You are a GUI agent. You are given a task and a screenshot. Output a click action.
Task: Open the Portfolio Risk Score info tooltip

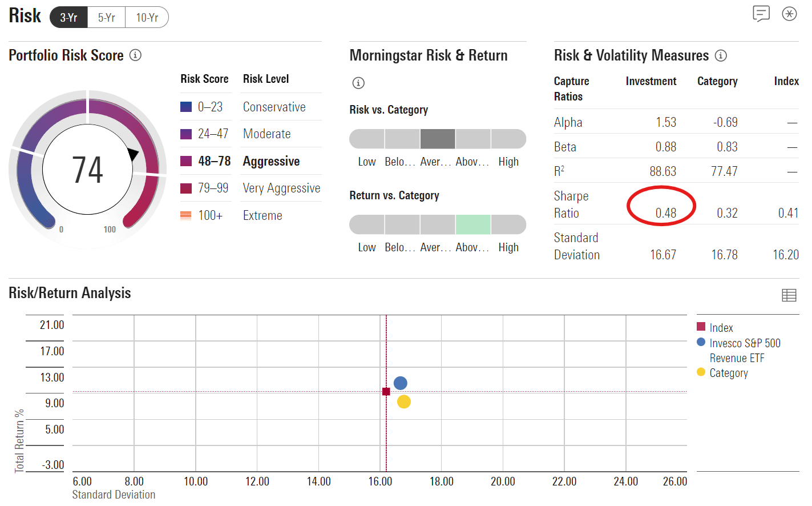(135, 55)
